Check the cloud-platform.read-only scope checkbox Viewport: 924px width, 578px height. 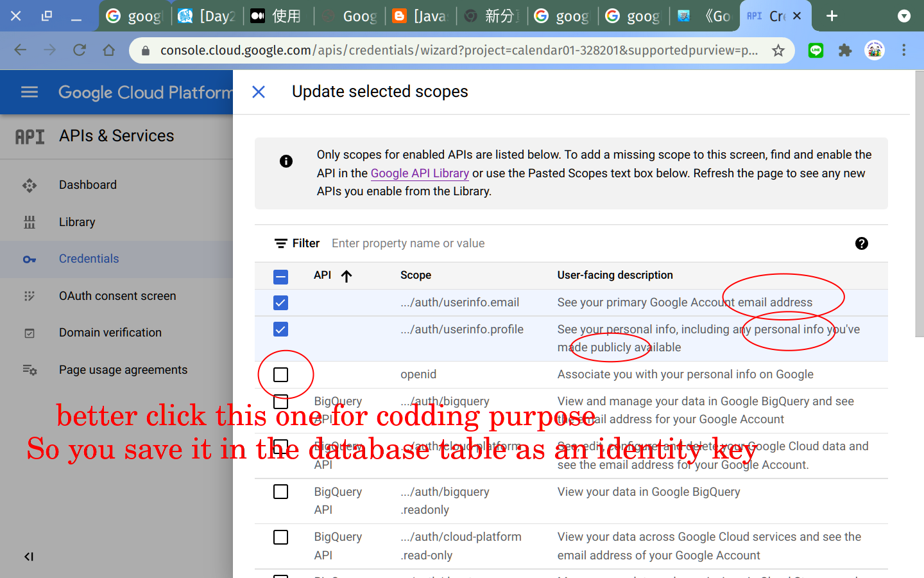[280, 537]
